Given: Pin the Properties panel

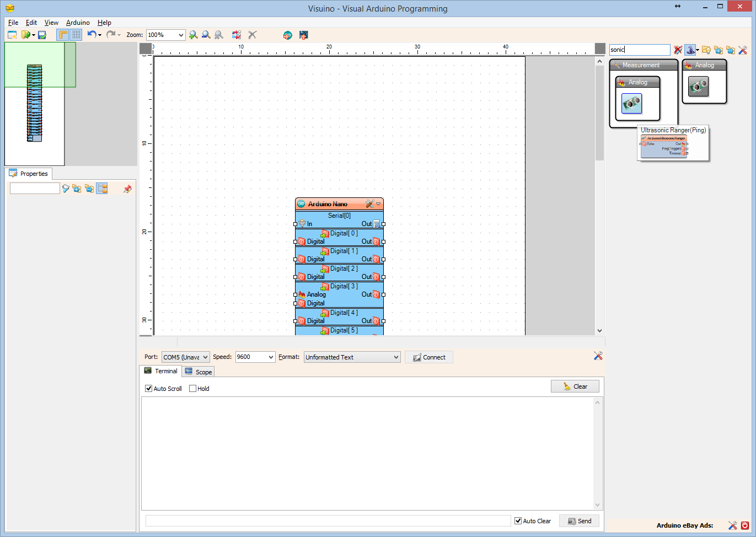Looking at the screenshot, I should [127, 188].
